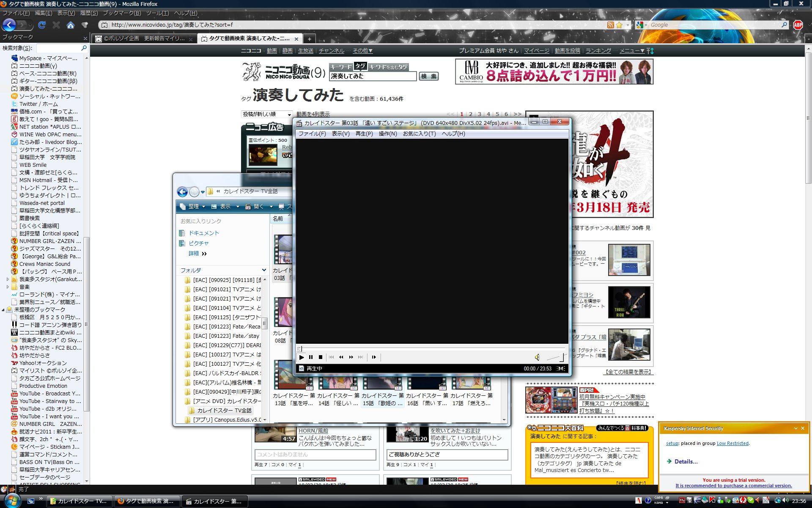812x508 pixels.
Task: Collapse the フォルダ pane chevron in Explorer
Action: click(264, 270)
